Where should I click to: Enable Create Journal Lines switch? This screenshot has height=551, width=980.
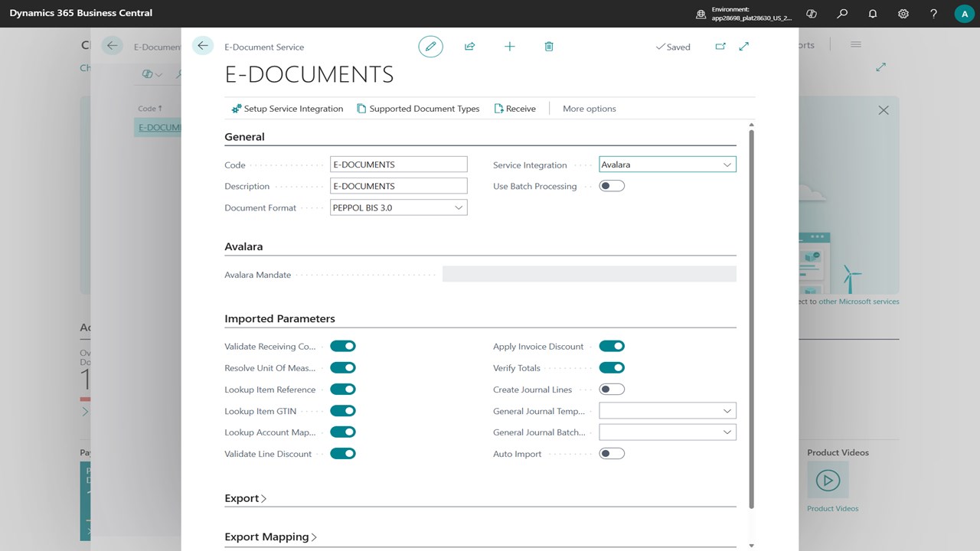pyautogui.click(x=612, y=390)
